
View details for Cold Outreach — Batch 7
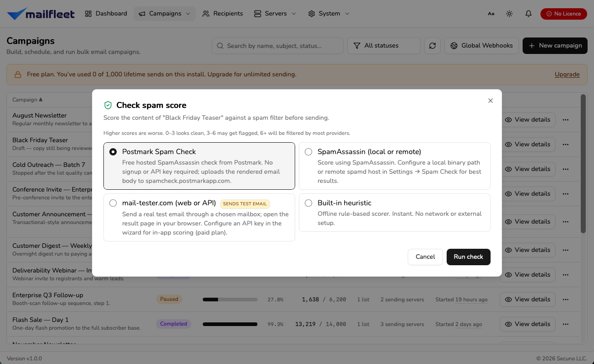pyautogui.click(x=528, y=169)
